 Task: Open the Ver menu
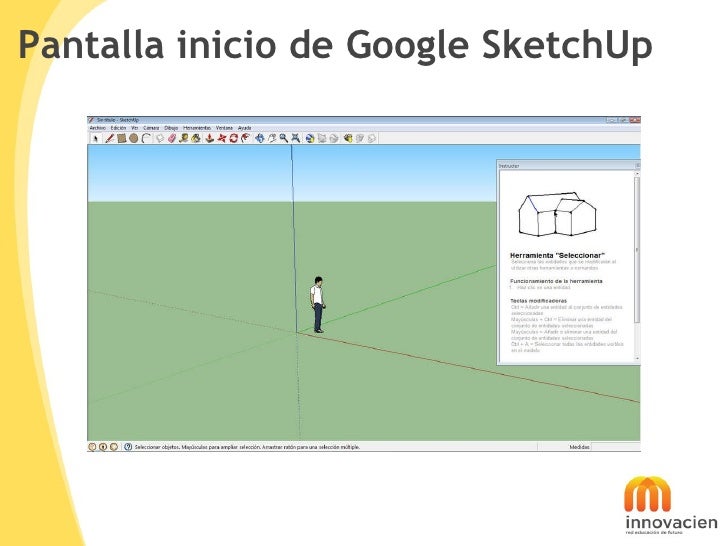[135, 128]
